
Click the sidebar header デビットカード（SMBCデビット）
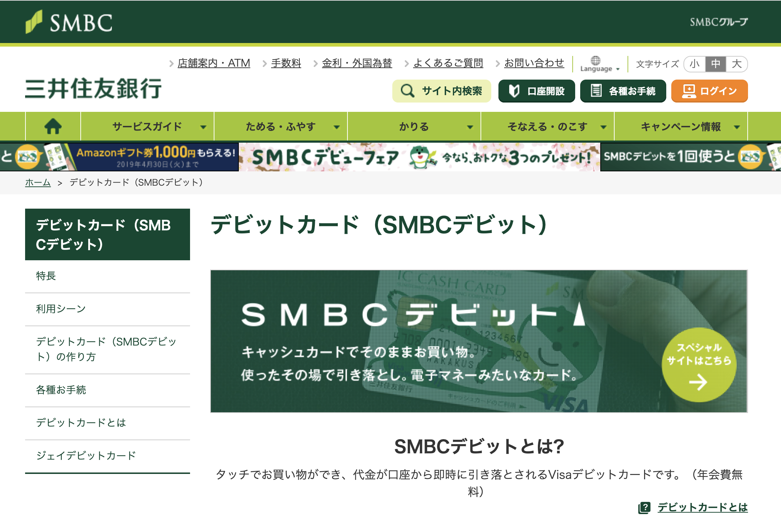tap(108, 234)
